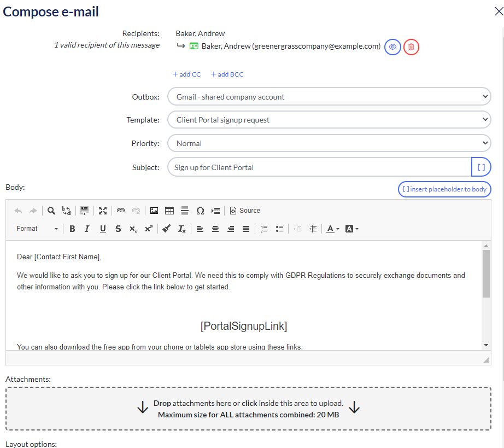Image resolution: width=504 pixels, height=448 pixels.
Task: Click the add CC link
Action: click(x=186, y=74)
